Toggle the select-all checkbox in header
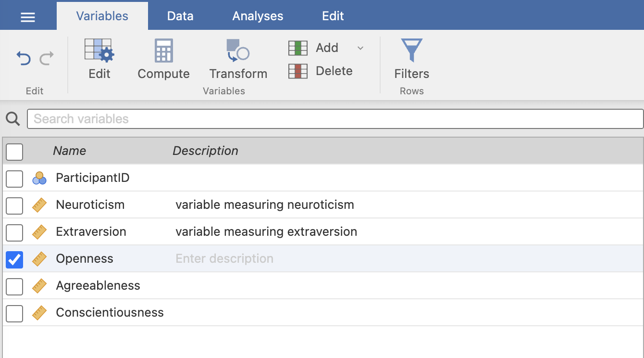 [14, 151]
